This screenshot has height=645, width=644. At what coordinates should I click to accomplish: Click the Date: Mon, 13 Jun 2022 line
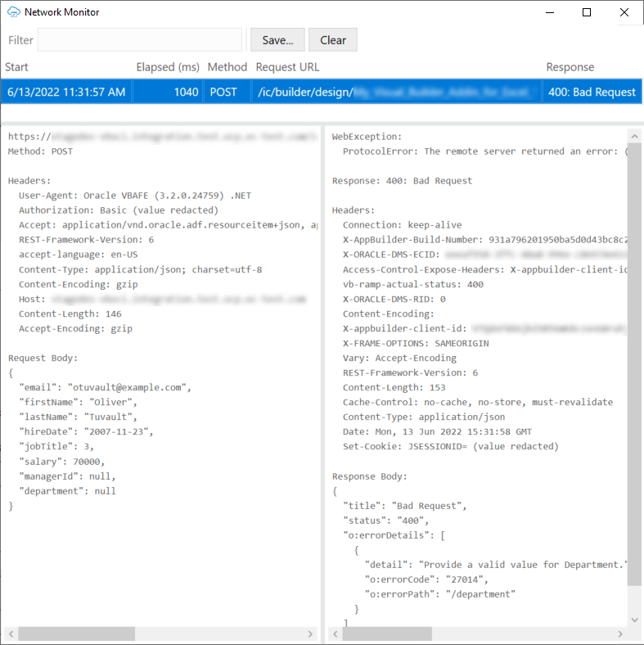pos(438,432)
